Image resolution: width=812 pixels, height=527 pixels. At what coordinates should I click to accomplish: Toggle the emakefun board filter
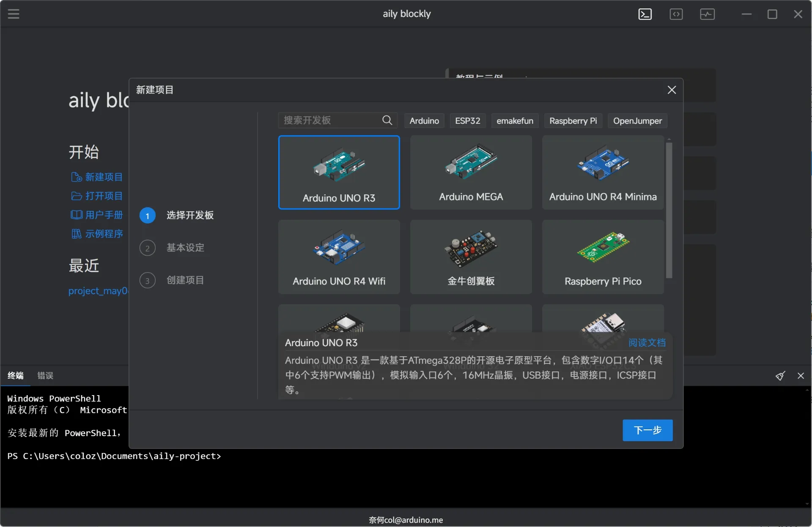tap(514, 120)
